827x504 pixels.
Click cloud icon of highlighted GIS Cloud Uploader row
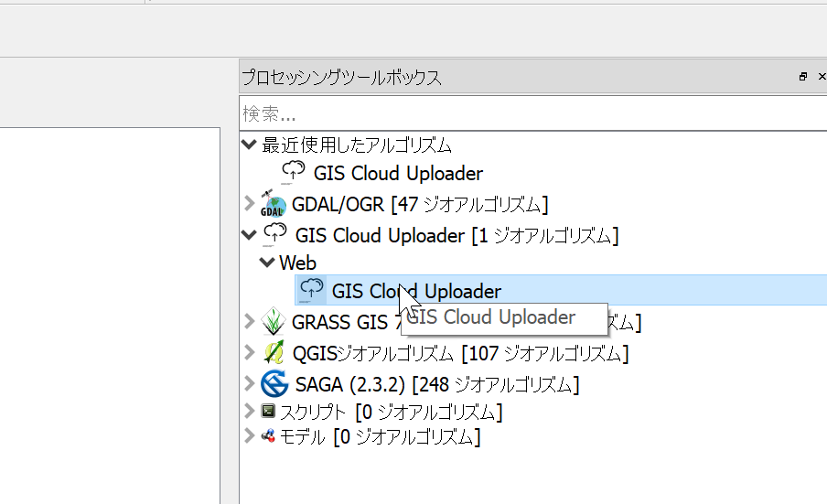click(x=311, y=290)
